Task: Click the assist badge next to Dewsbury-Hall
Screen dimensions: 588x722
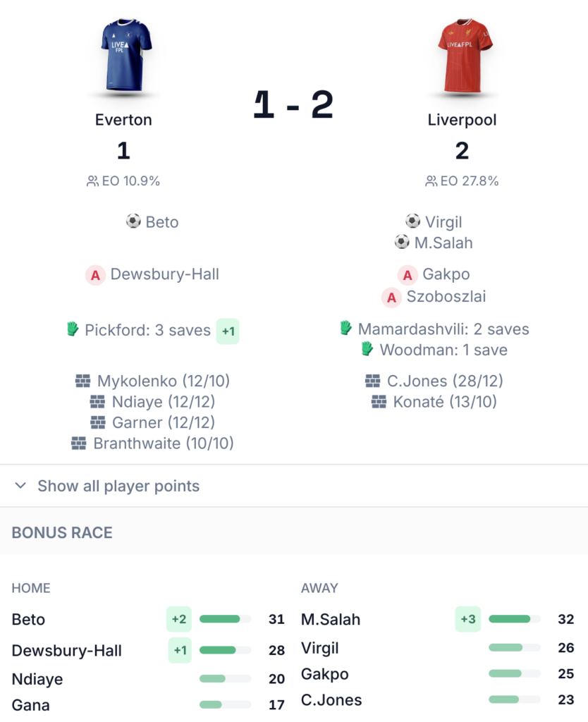Action: point(95,275)
